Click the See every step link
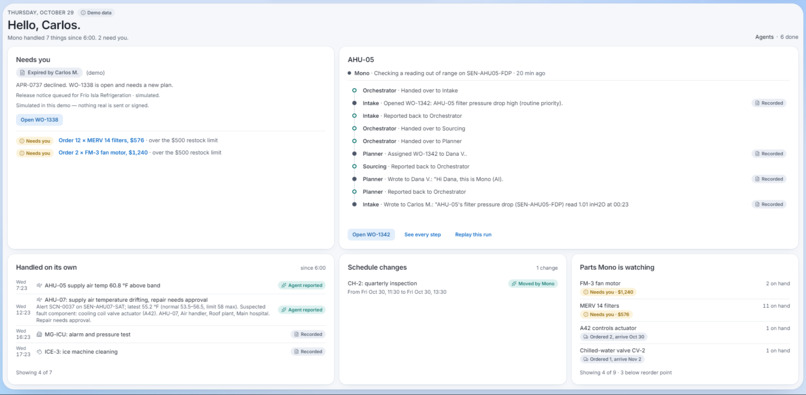Image resolution: width=806 pixels, height=395 pixels. [x=423, y=235]
